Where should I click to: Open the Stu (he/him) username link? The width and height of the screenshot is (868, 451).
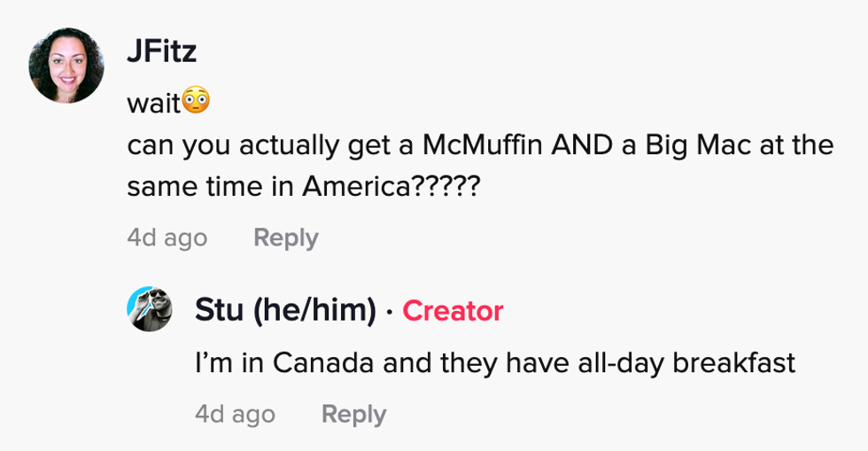[285, 310]
